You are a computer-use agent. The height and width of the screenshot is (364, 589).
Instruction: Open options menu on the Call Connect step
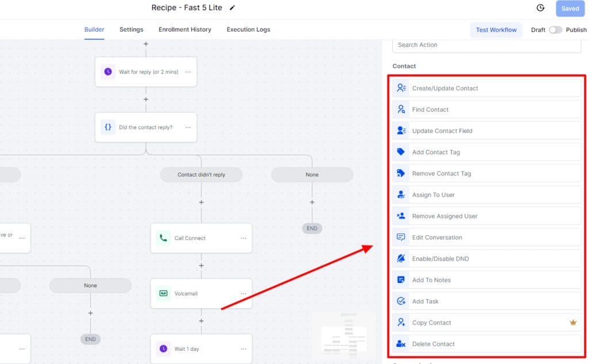[x=244, y=237]
